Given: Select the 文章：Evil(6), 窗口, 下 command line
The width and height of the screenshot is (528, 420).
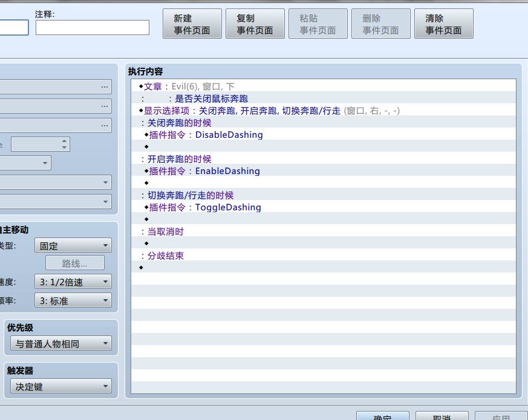Looking at the screenshot, I should [x=323, y=86].
